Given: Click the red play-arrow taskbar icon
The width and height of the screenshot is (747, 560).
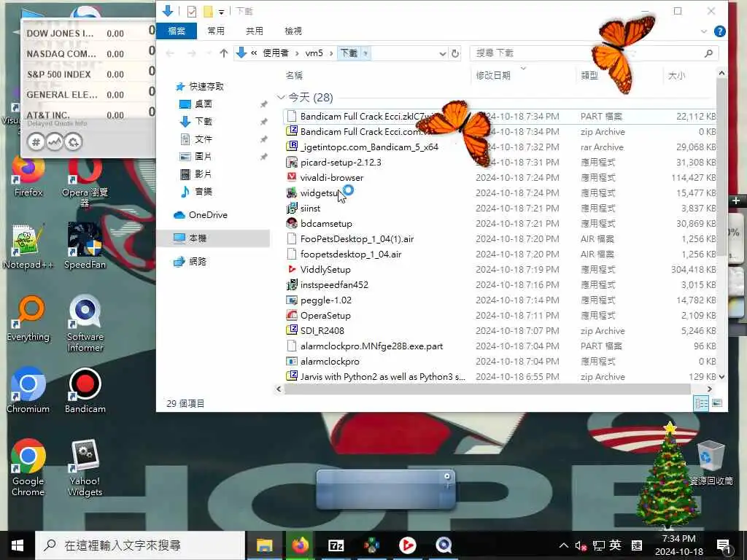Looking at the screenshot, I should (407, 545).
